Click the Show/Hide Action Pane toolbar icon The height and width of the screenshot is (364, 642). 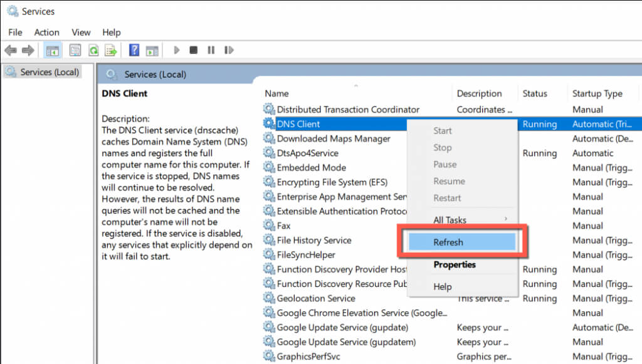coord(151,50)
